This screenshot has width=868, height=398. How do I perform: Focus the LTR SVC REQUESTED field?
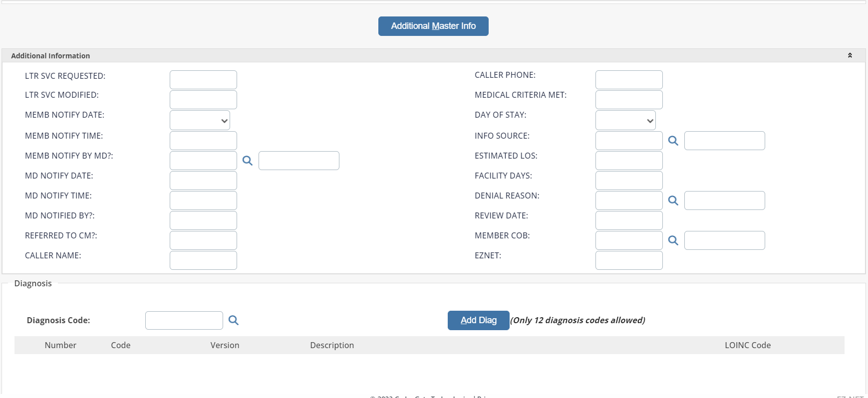[203, 80]
